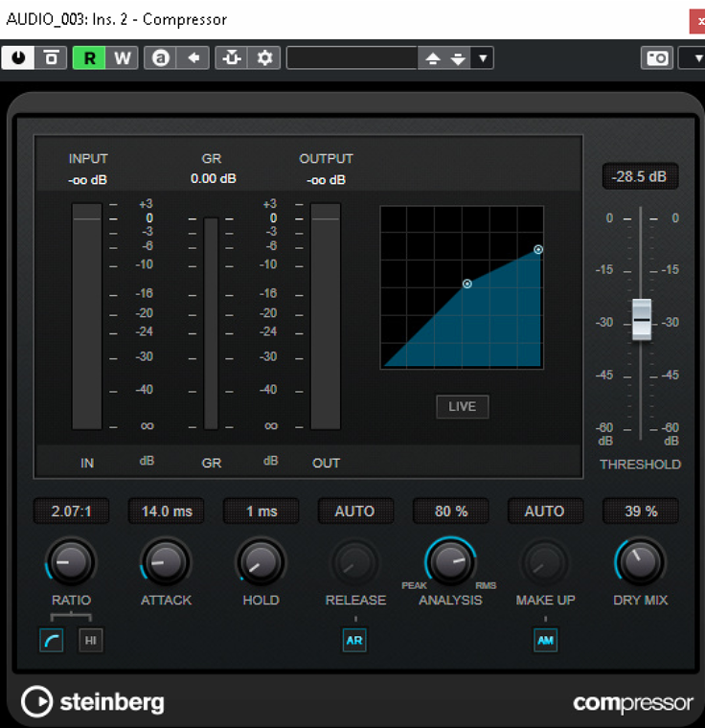Click the threshold fader handle
Viewport: 705px width, 728px height.
click(x=642, y=320)
